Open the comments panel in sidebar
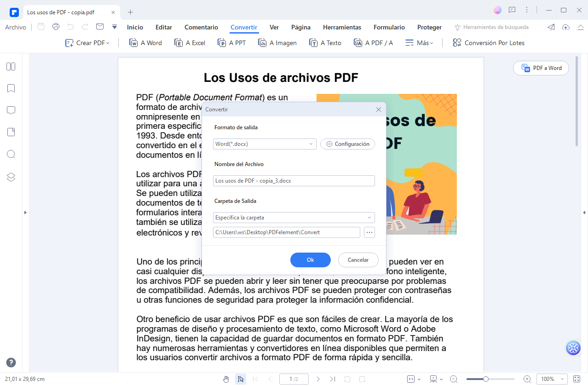Viewport: 588px width, 386px height. click(11, 110)
